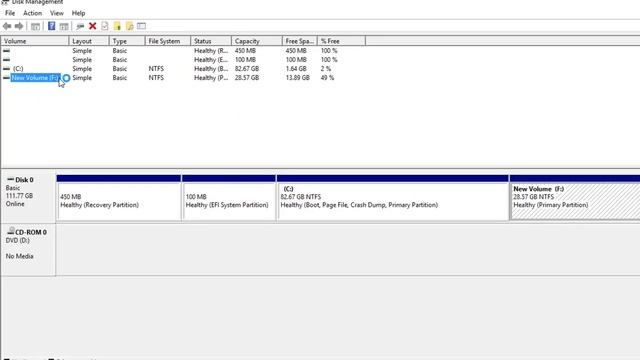
Task: Select the New Volume (F:) partition block
Action: coord(575,202)
